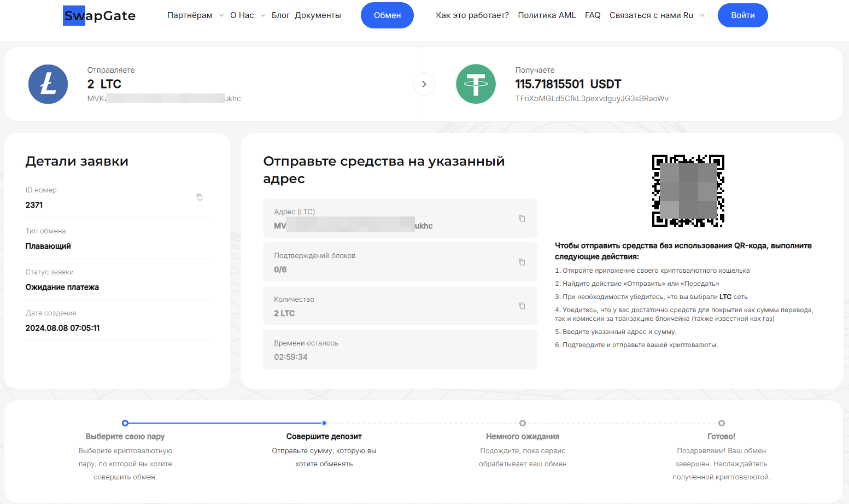Click the Войти login button
The height and width of the screenshot is (504, 849).
coord(742,15)
